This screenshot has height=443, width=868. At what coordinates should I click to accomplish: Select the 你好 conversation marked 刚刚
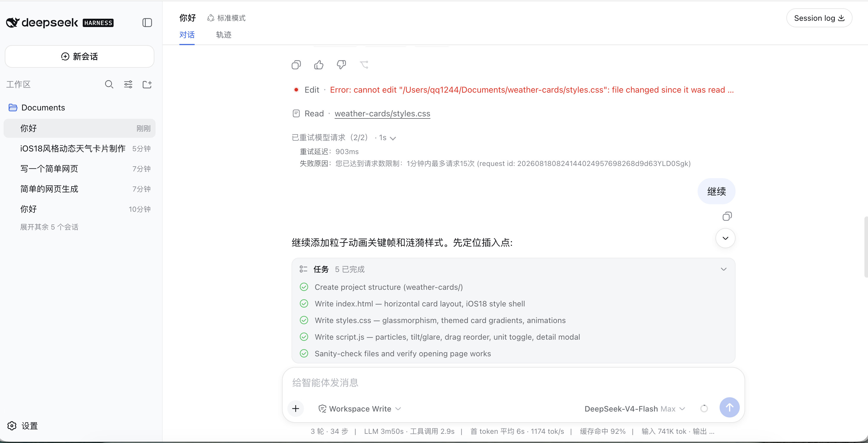80,129
